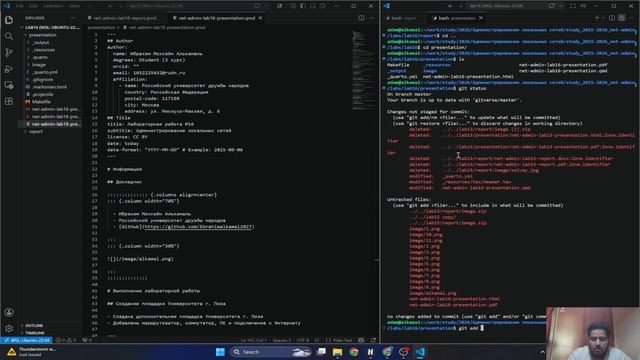Viewport: 640px width, 360px height.
Task: Open .marksman.toml in the explorer
Action: tap(50, 87)
